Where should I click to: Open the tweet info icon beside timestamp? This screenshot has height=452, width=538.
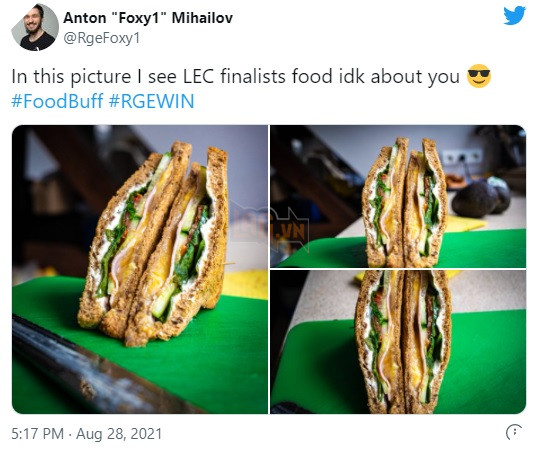(514, 432)
